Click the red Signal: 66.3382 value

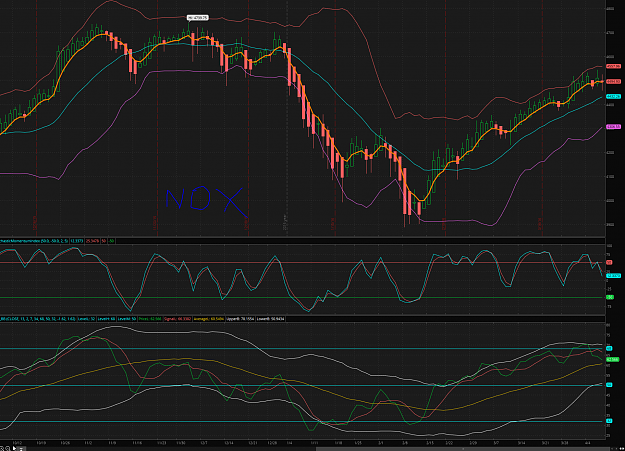pyautogui.click(x=177, y=319)
